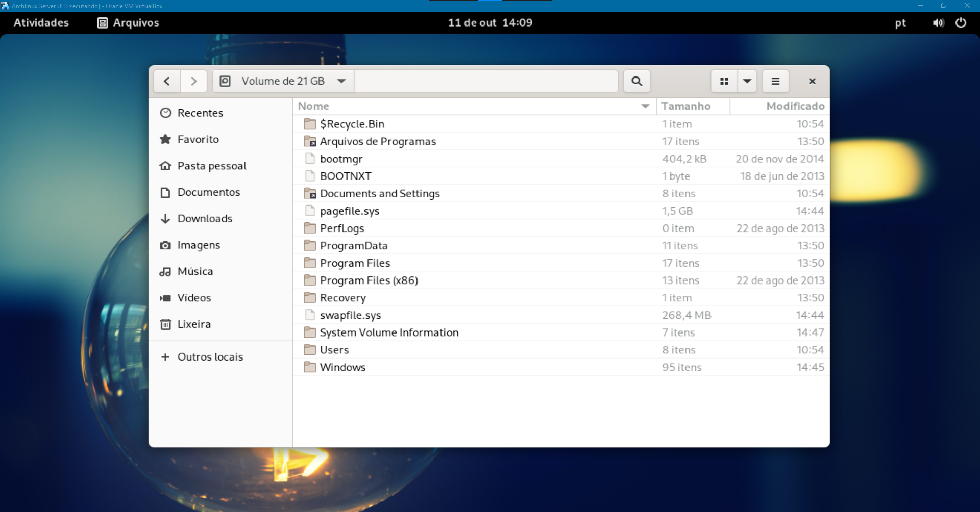The height and width of the screenshot is (512, 980).
Task: Open Lixeira trash in sidebar
Action: click(193, 324)
